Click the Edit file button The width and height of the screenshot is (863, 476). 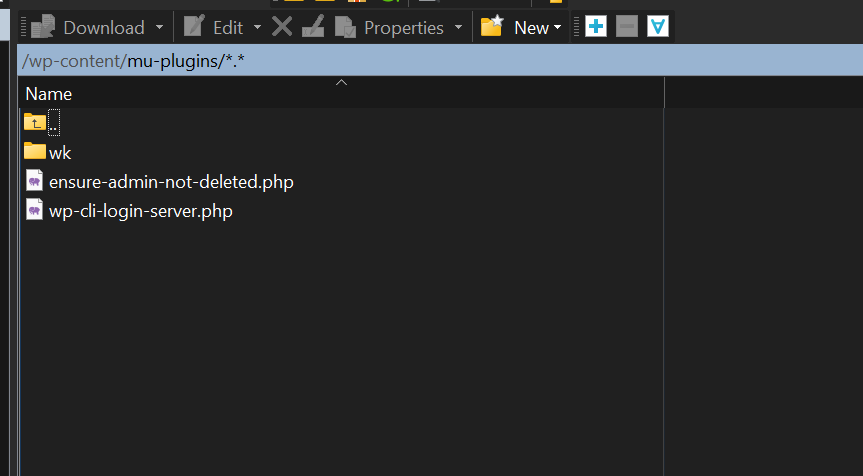click(214, 27)
